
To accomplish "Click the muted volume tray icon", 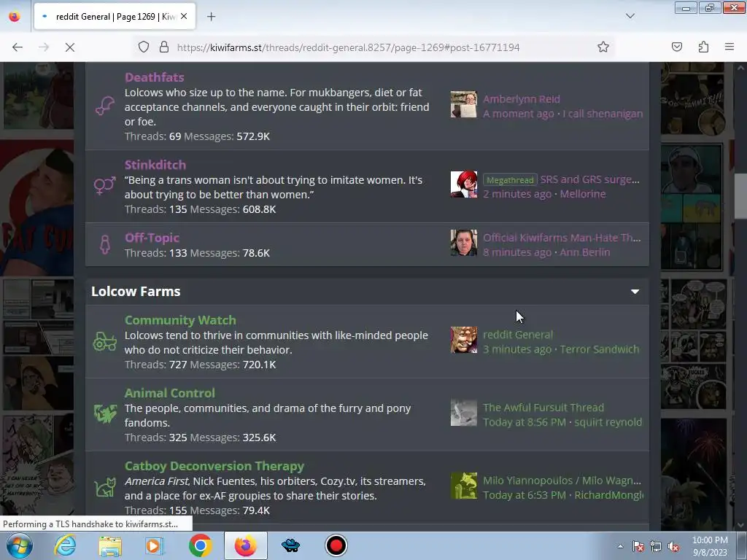I will point(673,547).
